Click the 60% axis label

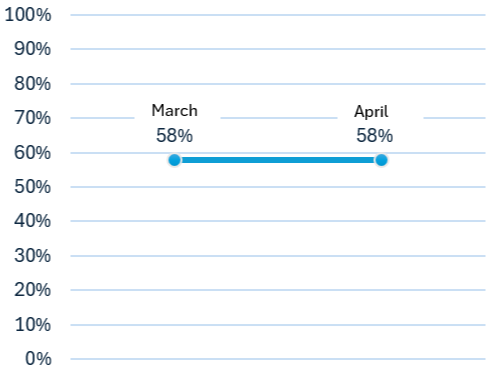[x=32, y=153]
